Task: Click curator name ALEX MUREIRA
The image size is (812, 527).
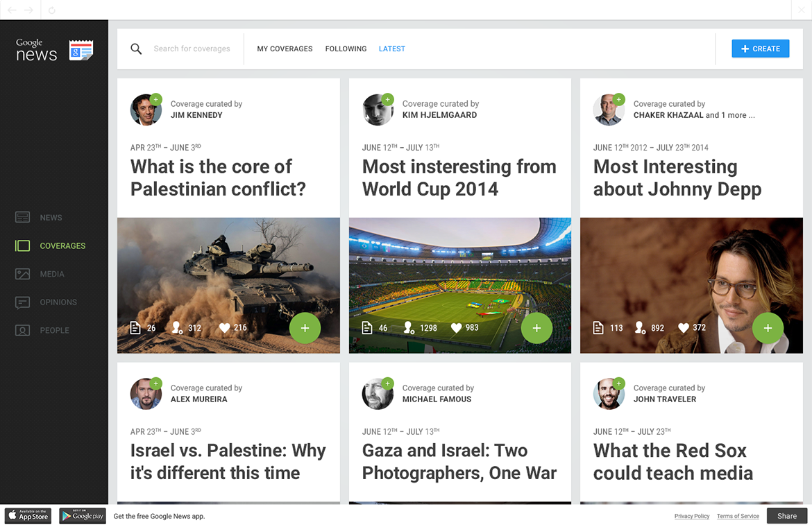Action: click(199, 399)
